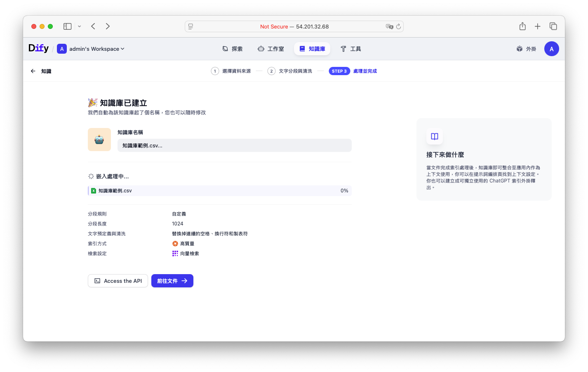This screenshot has width=588, height=372.
Task: Click the translate icon in address bar
Action: 389,26
